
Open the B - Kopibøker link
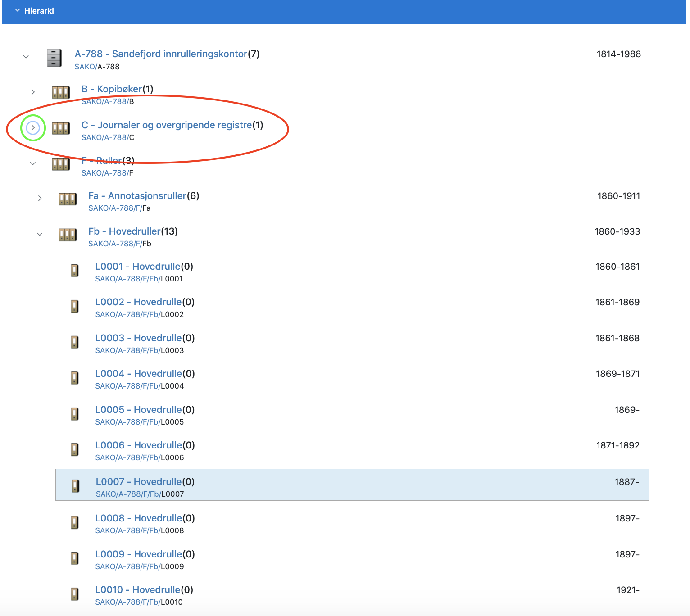point(112,89)
